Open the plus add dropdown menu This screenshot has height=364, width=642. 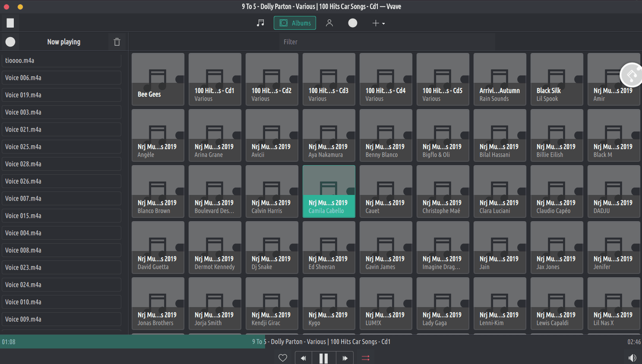pyautogui.click(x=378, y=23)
